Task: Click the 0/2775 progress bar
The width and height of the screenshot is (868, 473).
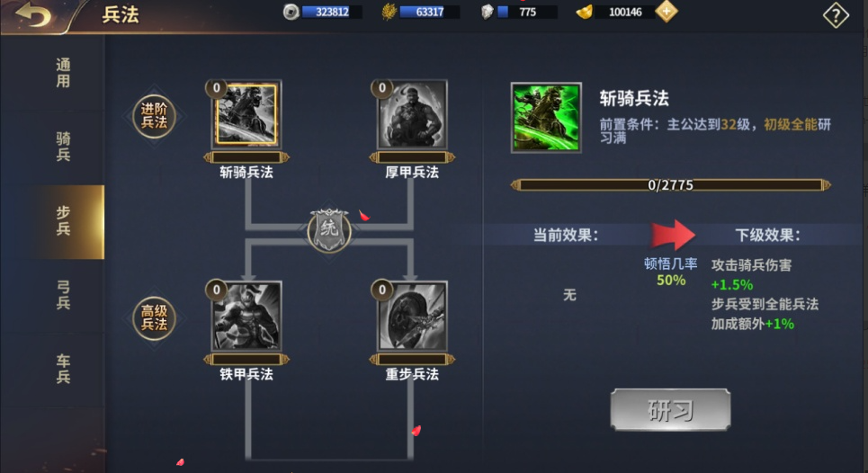Action: 670,184
